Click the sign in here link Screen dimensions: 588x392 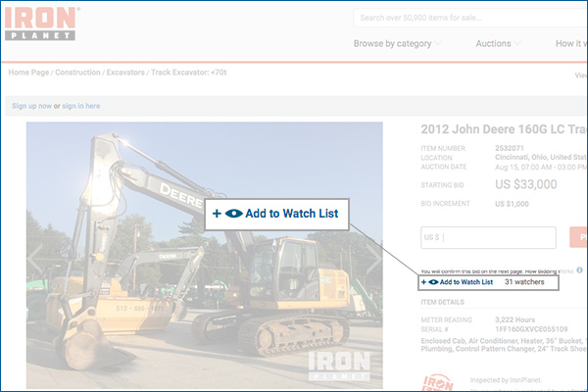point(81,106)
